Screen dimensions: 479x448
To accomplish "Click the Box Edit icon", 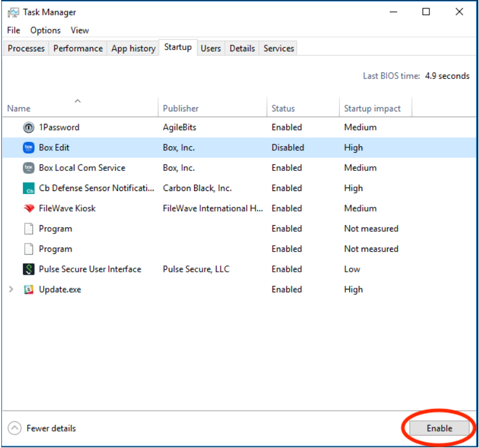I will [29, 148].
